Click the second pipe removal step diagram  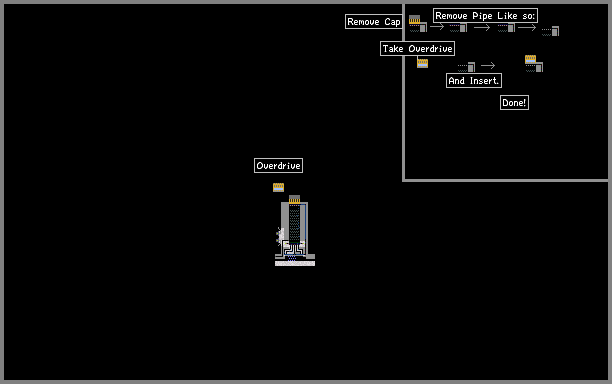458,28
